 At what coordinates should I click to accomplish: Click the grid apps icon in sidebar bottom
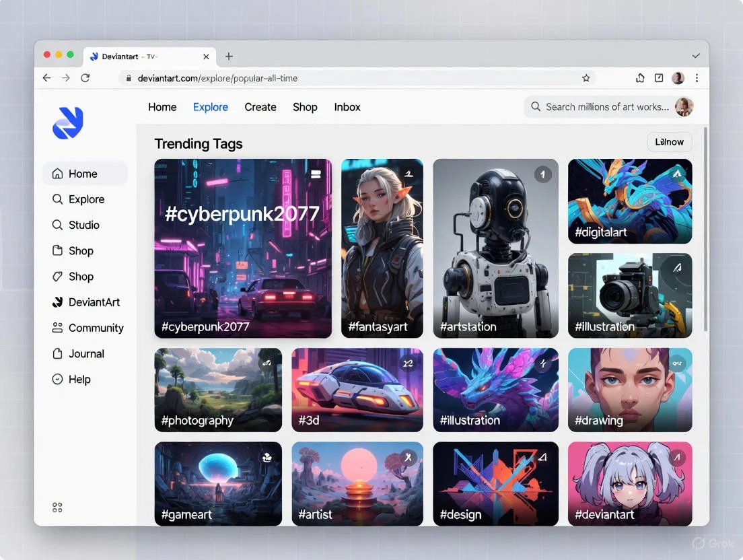(x=57, y=508)
